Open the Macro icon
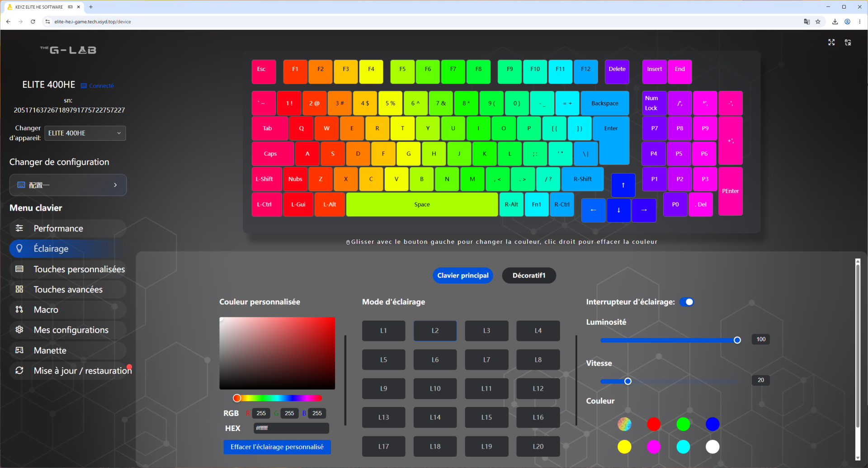Viewport: 868px width, 468px height. (x=19, y=310)
